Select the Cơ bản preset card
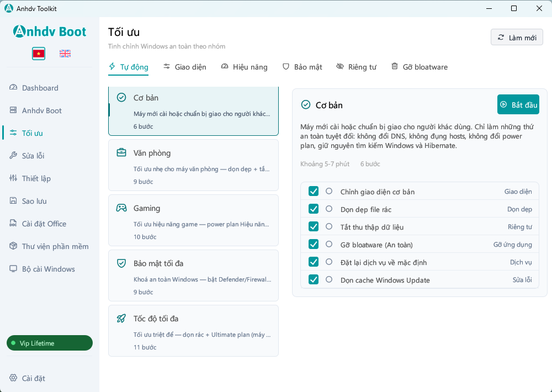The width and height of the screenshot is (552, 392). click(193, 111)
